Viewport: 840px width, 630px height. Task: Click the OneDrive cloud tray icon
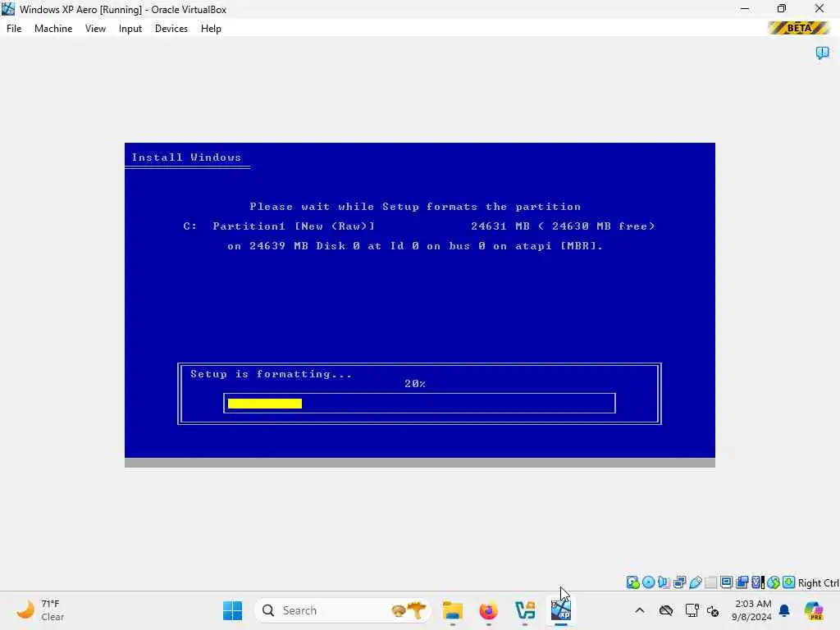(666, 610)
